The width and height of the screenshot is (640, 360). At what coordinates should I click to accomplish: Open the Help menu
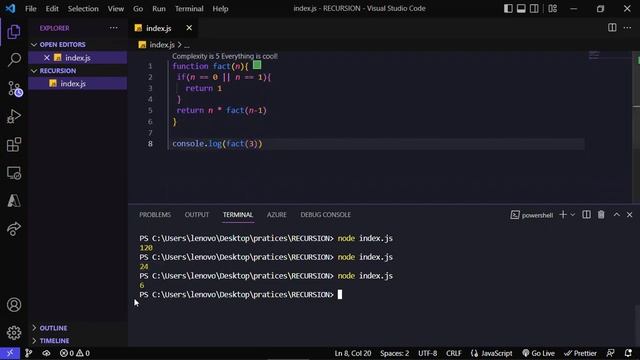pyautogui.click(x=220, y=9)
